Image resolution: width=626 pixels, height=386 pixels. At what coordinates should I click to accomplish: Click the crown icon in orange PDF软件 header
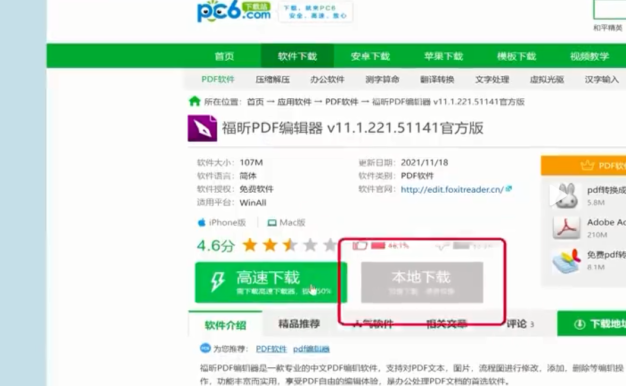pos(587,165)
